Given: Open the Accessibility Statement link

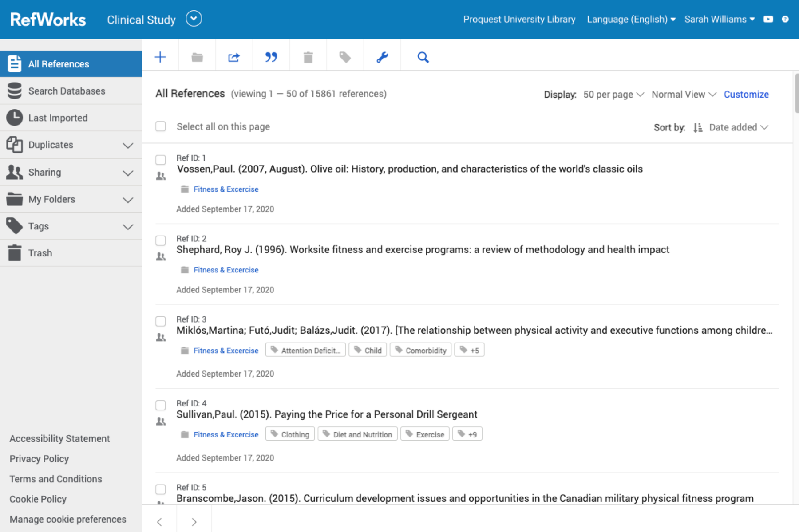Looking at the screenshot, I should pyautogui.click(x=59, y=438).
